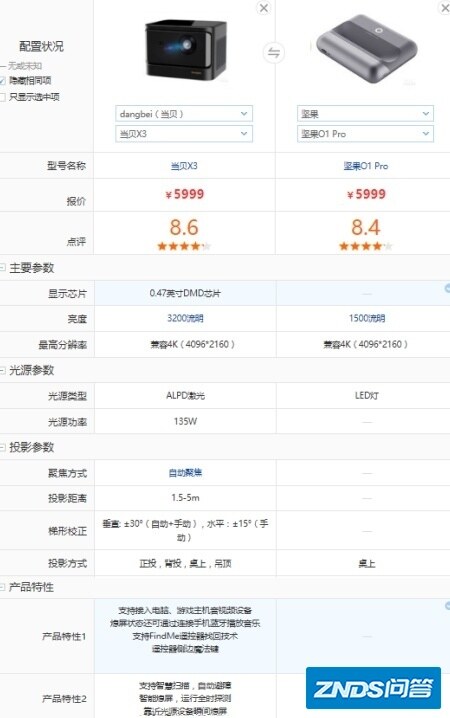Image resolution: width=450 pixels, height=718 pixels.
Task: Open the 坚果 brand dropdown
Action: 365,114
